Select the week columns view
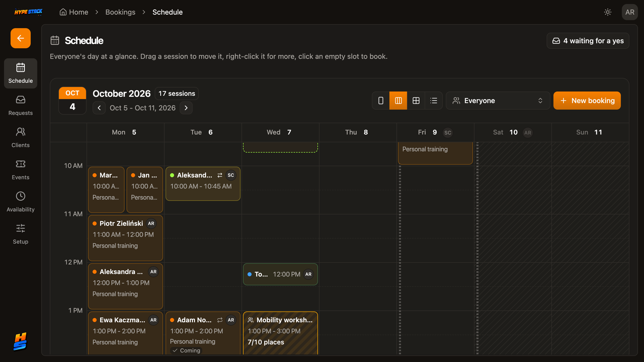Screen dimensions: 644x362 (x=398, y=101)
